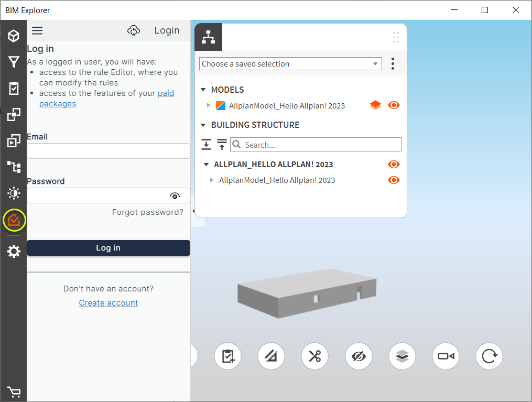Viewport: 532px width, 402px height.
Task: Toggle show password eye icon
Action: point(175,195)
